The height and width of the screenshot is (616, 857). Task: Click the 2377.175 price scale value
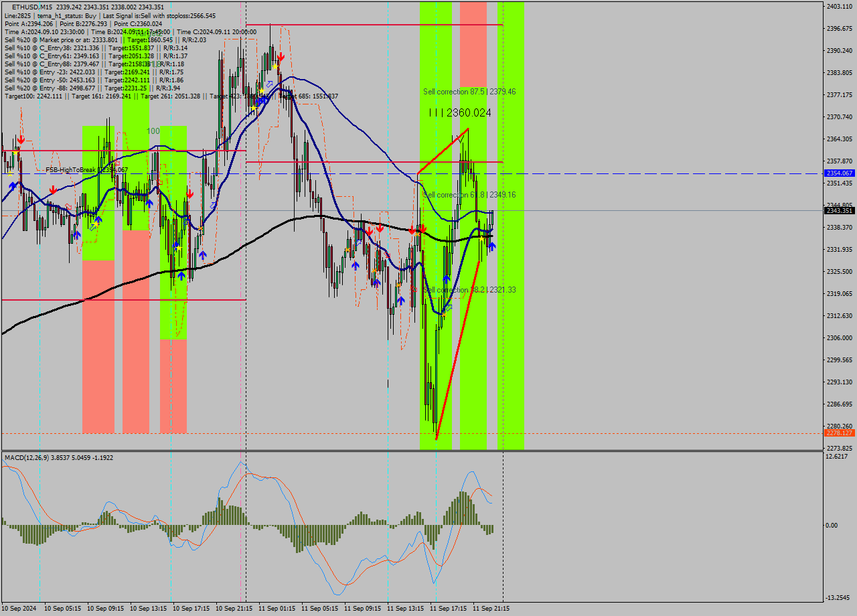(x=840, y=94)
